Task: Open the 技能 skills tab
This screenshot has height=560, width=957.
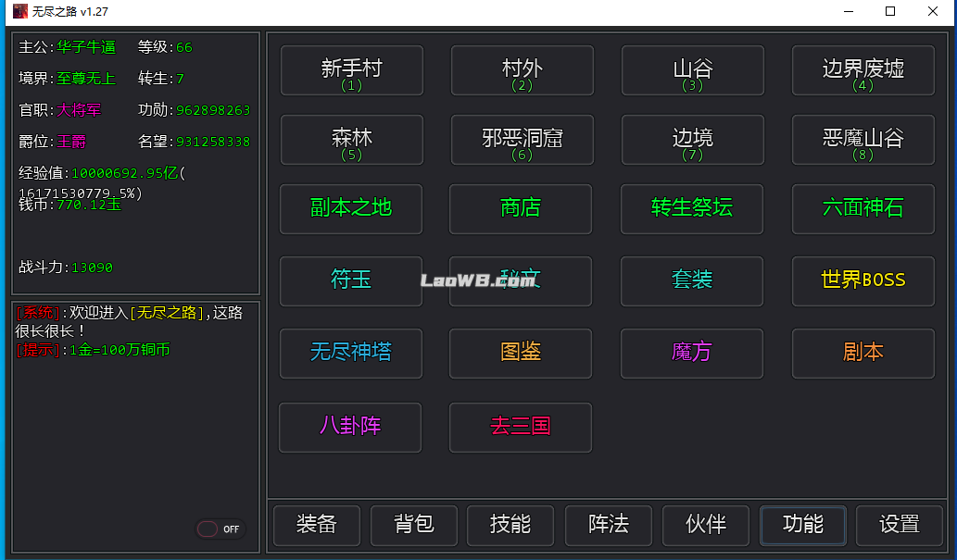Action: click(510, 525)
